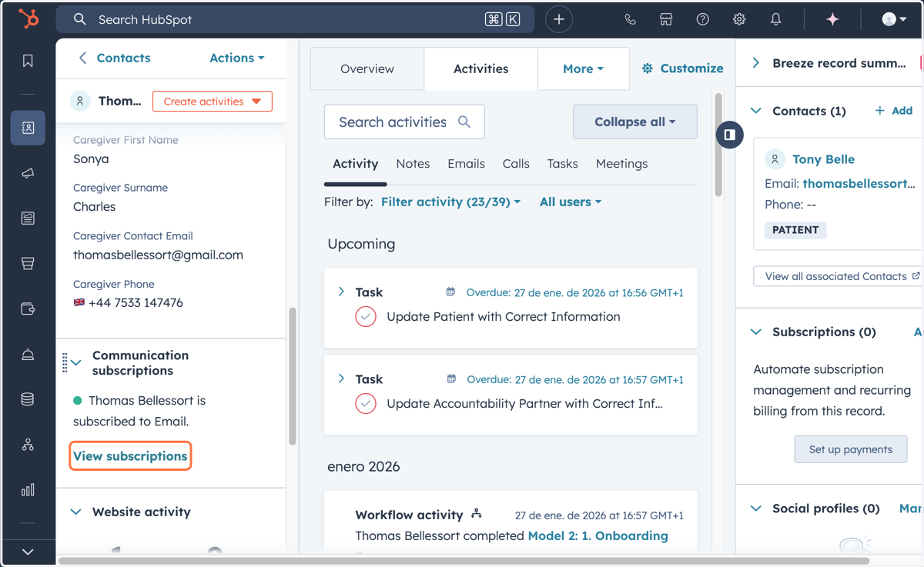The image size is (924, 567).
Task: Expand the Update Accountability Partner task card
Action: (x=341, y=379)
